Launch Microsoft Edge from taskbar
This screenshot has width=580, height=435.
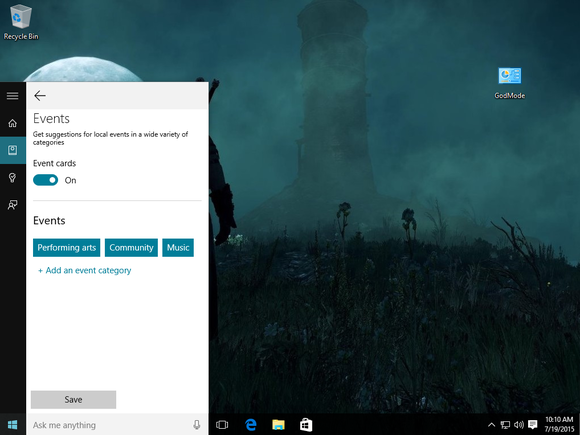click(250, 425)
